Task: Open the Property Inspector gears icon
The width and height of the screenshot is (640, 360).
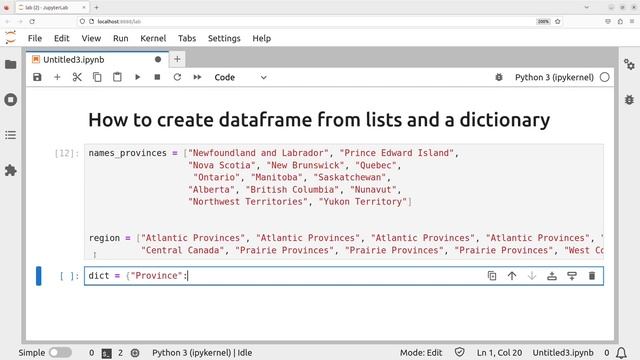Action: click(629, 64)
